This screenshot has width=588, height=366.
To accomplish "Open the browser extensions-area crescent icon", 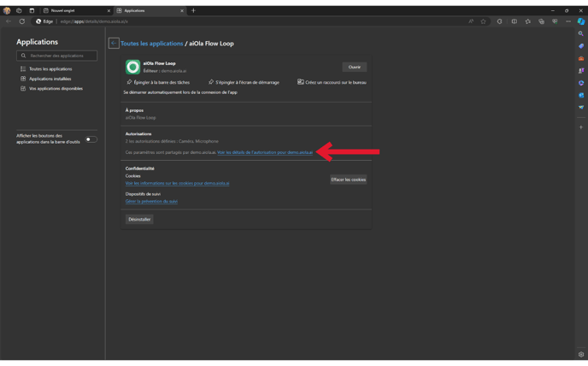I will click(499, 21).
